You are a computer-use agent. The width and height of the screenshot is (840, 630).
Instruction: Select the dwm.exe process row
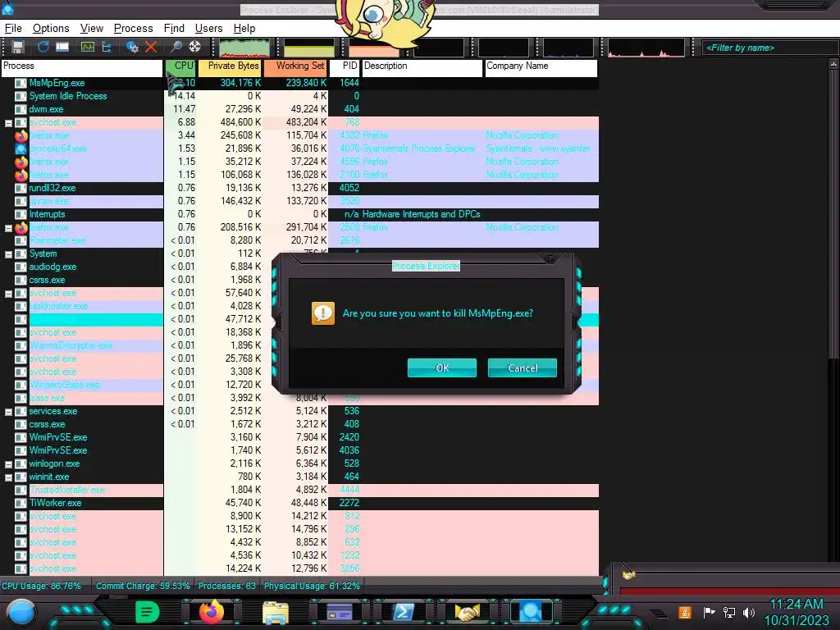pos(299,109)
